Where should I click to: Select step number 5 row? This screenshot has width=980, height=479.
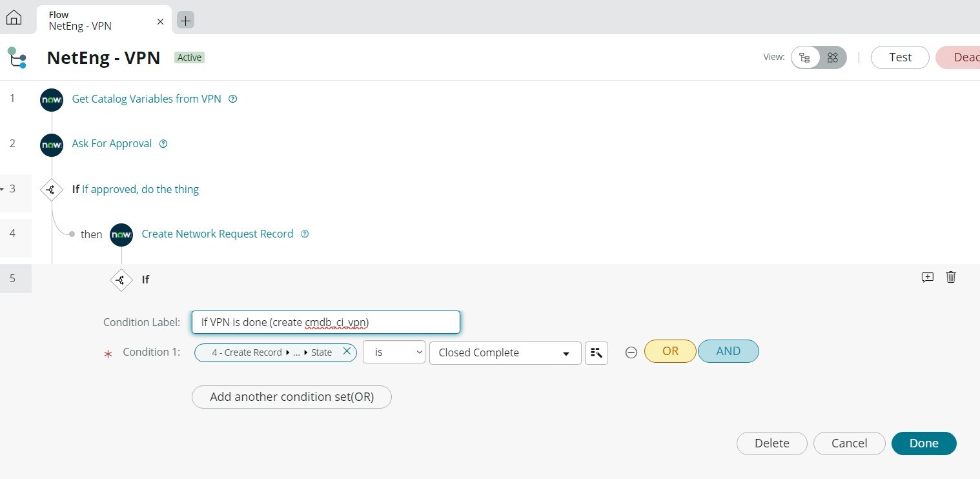click(x=12, y=278)
